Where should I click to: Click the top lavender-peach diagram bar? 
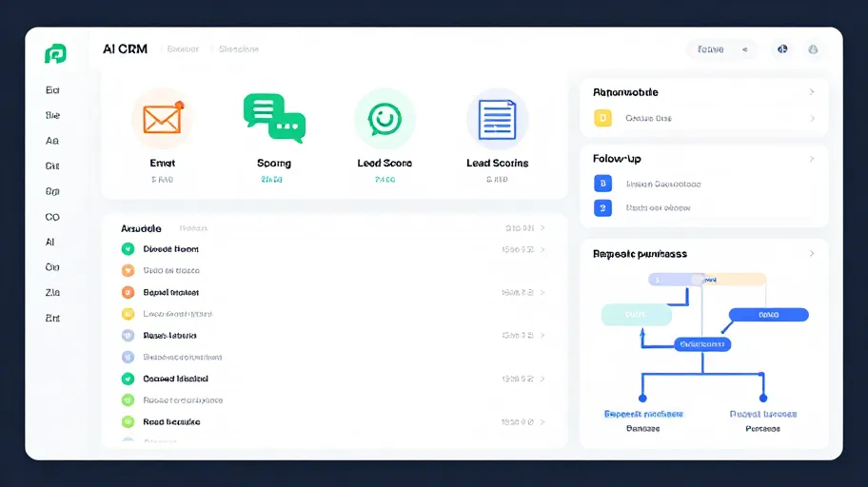pyautogui.click(x=707, y=280)
